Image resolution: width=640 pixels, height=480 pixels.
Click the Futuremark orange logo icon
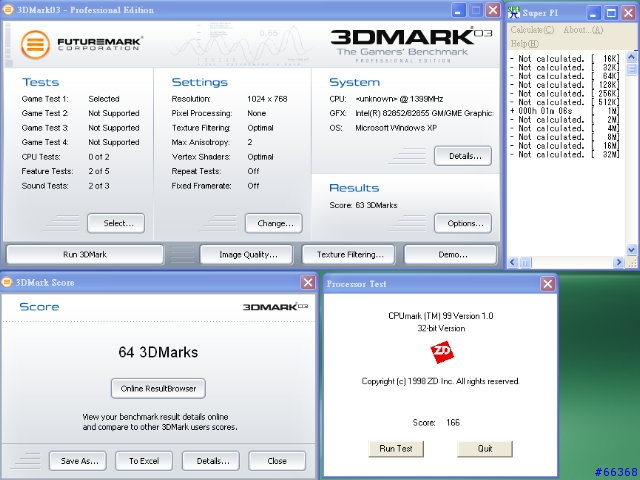click(35, 44)
